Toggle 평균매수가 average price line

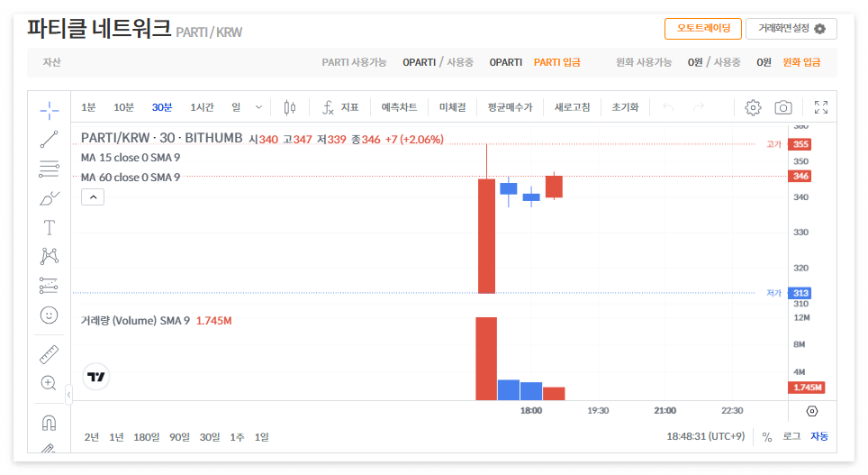510,107
